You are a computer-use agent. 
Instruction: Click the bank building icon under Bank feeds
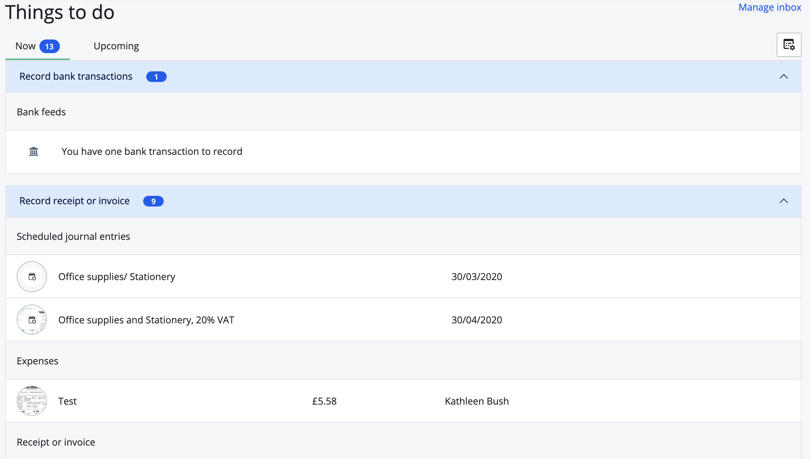(34, 152)
